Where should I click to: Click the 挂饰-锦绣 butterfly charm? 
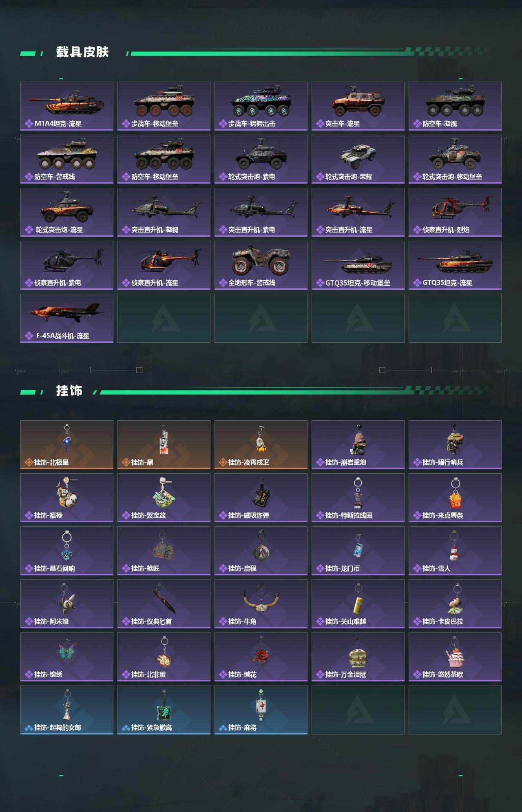pyautogui.click(x=67, y=657)
